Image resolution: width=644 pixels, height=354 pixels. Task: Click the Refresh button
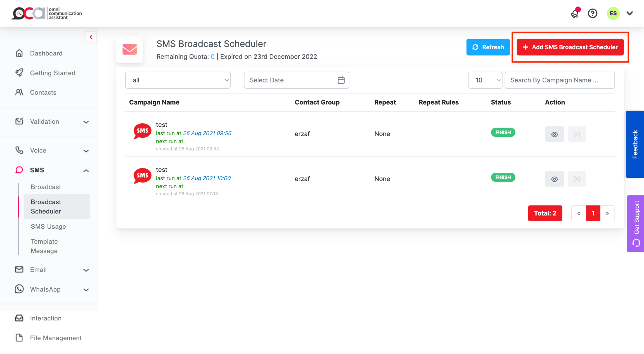point(488,47)
